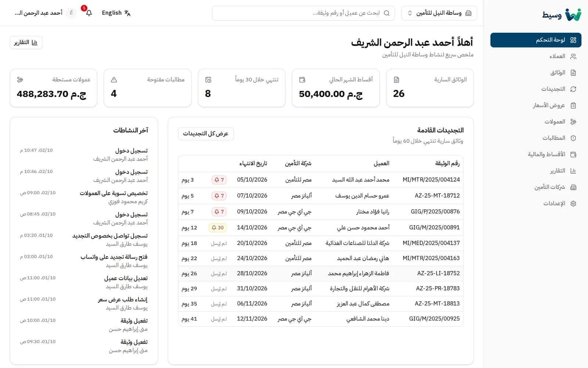Screen dimensions: 588x368
Task: Click the عروض الأسعار clipboard icon in sidebar
Action: click(x=573, y=106)
